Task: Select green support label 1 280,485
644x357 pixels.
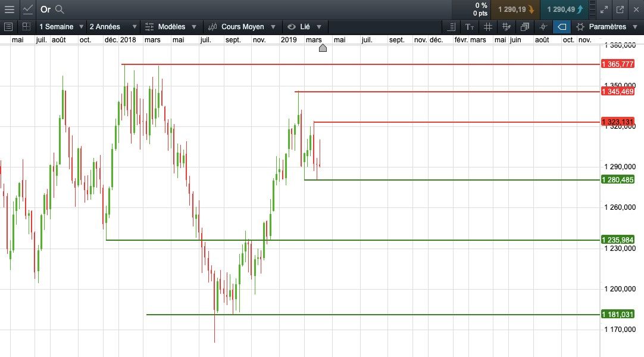Action: [x=618, y=180]
